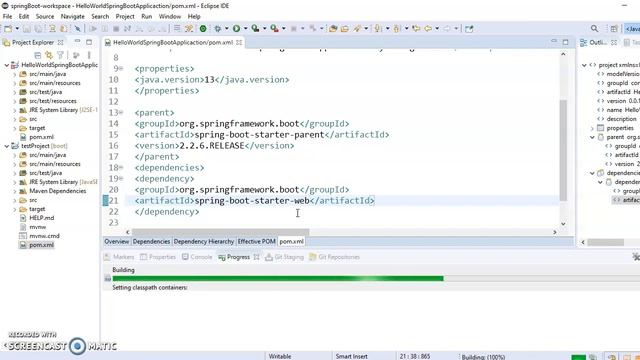Toggle Link with Editor in Project Explorer
The height and width of the screenshot is (360, 640).
[x=49, y=55]
